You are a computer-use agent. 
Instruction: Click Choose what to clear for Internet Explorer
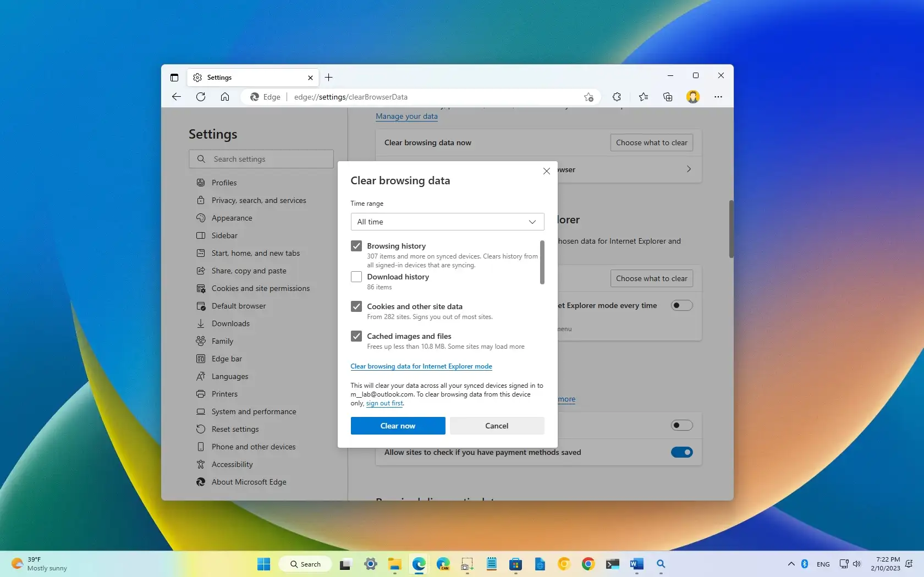652,278
